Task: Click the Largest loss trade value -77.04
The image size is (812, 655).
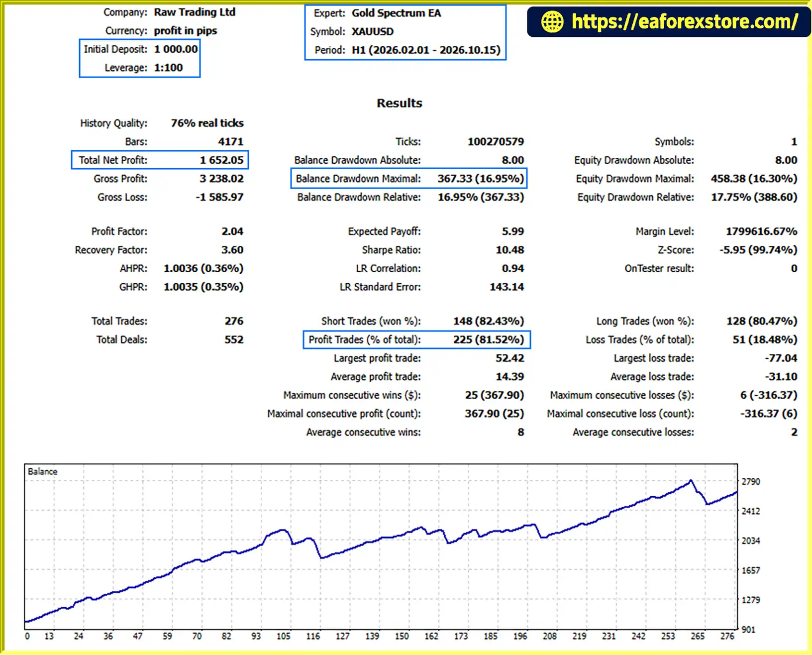Action: point(781,358)
